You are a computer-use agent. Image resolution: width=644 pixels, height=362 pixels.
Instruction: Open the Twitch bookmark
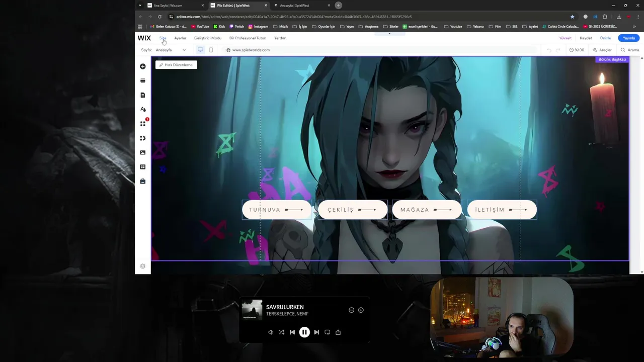[236, 27]
